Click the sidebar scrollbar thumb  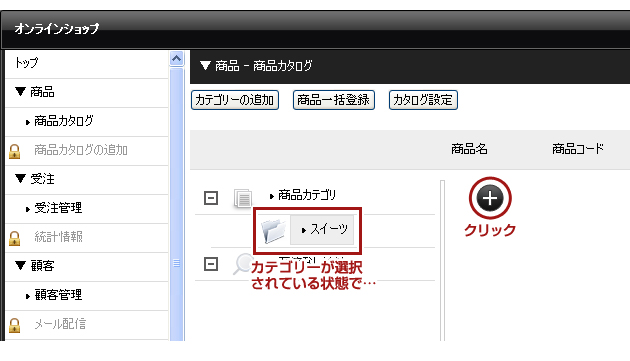tap(176, 204)
